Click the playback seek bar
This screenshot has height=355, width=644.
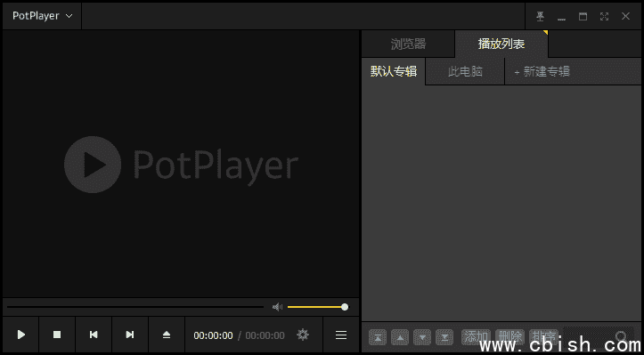[x=135, y=307]
